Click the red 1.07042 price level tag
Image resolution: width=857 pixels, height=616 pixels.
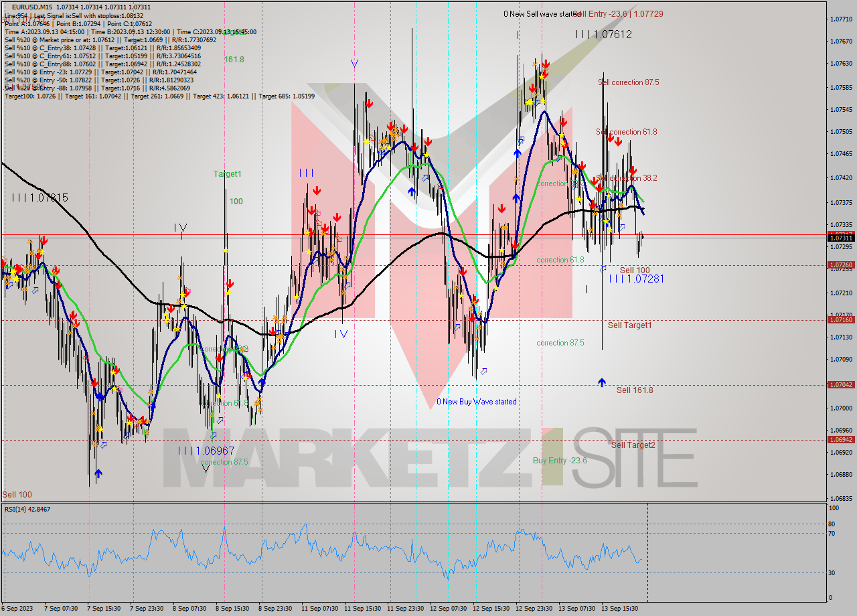(x=841, y=385)
